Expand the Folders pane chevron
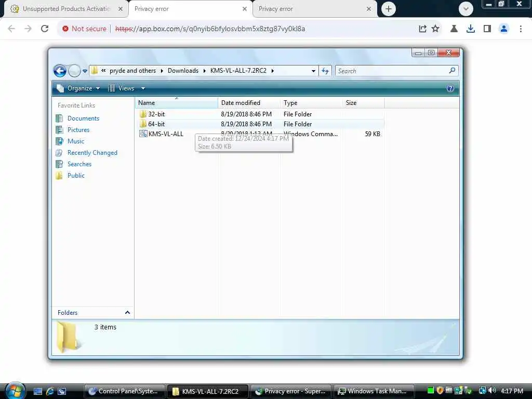Screen dimensions: 532x399 tap(127, 312)
